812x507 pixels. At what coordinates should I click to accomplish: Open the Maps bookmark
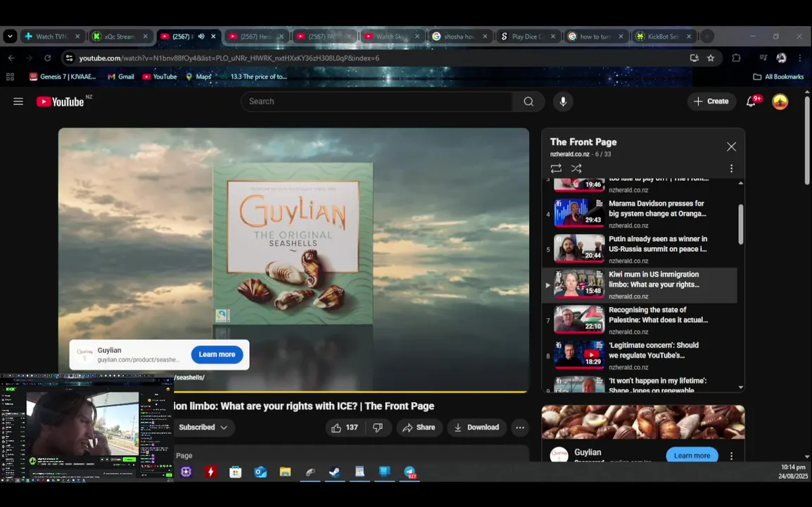(198, 77)
